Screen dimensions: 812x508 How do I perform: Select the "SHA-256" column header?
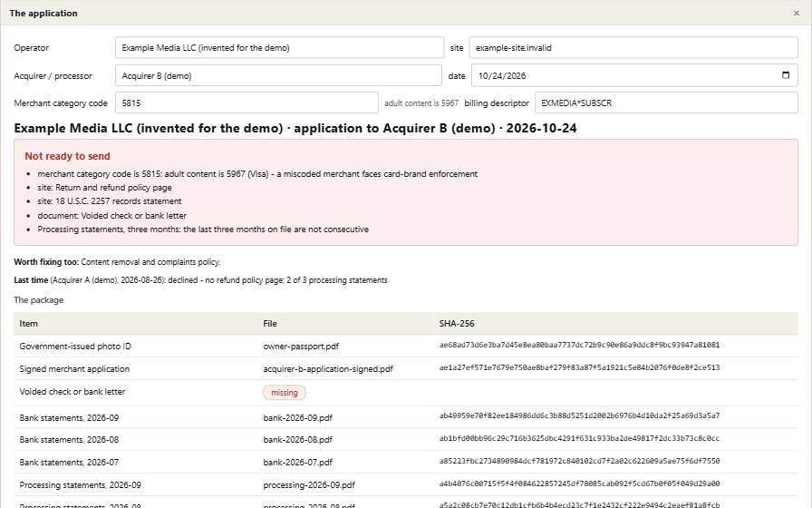click(457, 324)
